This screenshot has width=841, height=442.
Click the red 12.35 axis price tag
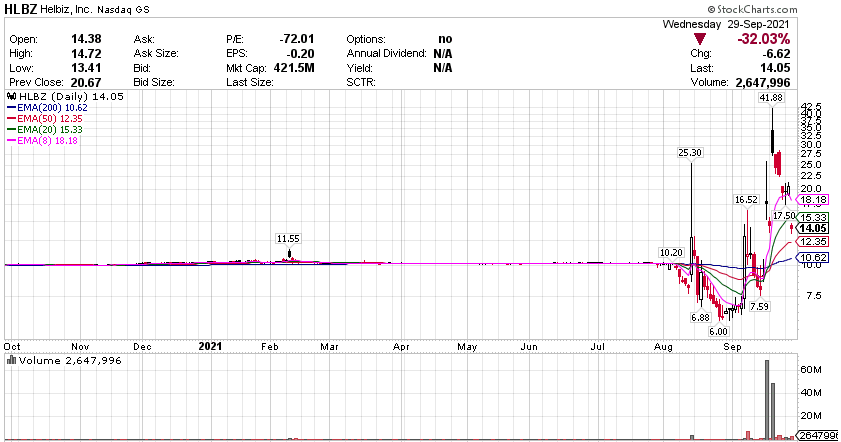[813, 242]
